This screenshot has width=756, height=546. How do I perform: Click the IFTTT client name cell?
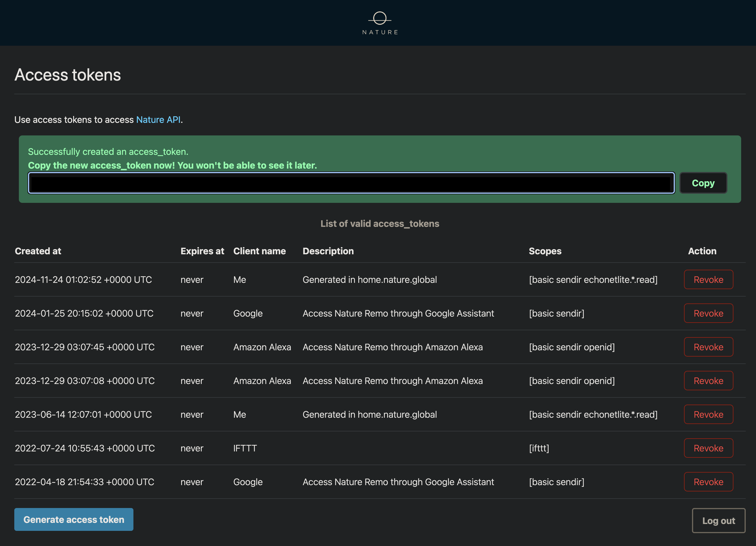(245, 448)
